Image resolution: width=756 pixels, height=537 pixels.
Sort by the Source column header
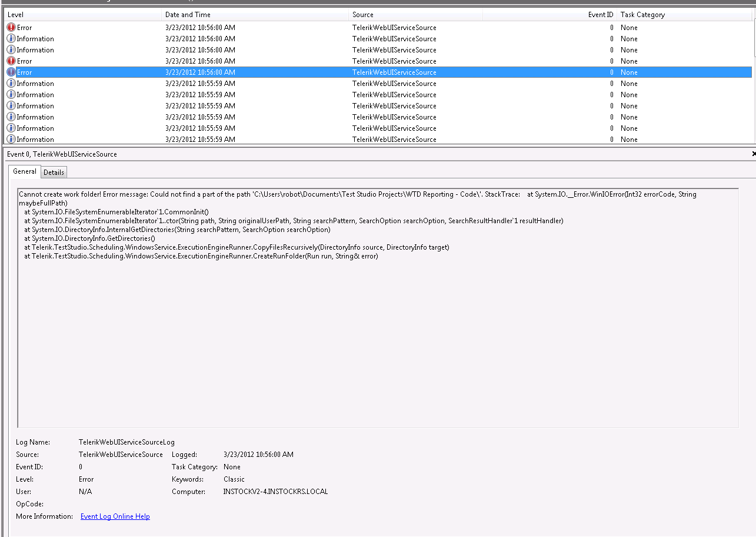coord(415,15)
